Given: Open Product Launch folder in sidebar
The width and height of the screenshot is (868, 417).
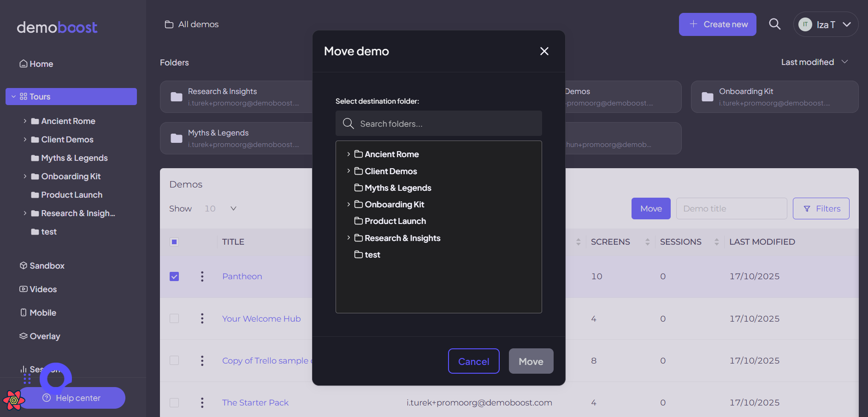Looking at the screenshot, I should coord(67,195).
